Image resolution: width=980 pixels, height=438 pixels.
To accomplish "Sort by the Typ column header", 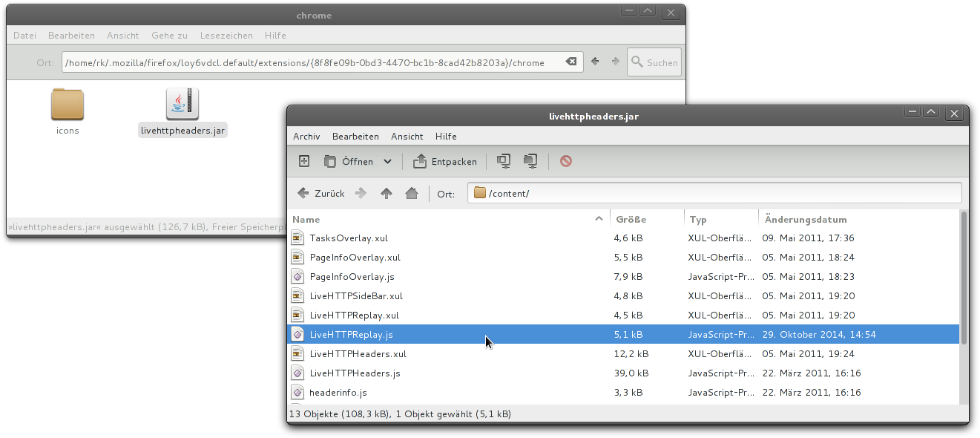I will [721, 219].
